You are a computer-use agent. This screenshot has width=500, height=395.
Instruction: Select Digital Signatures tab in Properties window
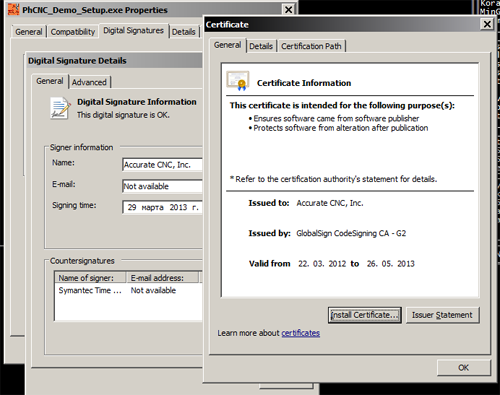(133, 31)
